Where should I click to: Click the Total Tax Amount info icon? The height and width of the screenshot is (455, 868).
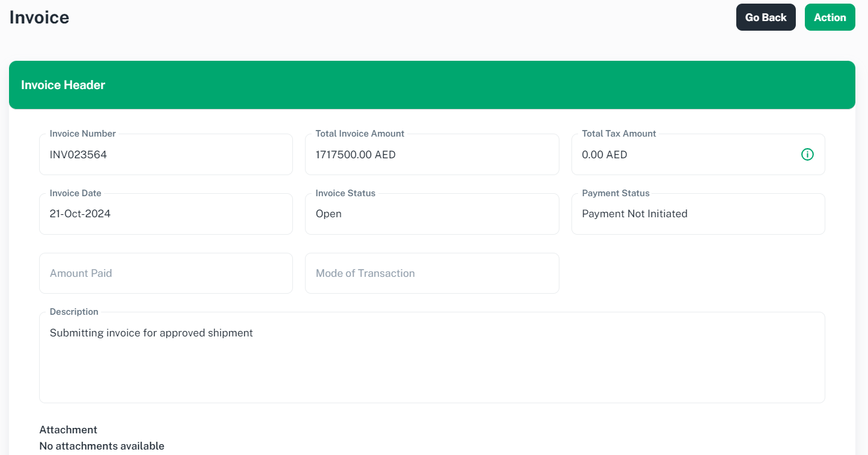[807, 155]
